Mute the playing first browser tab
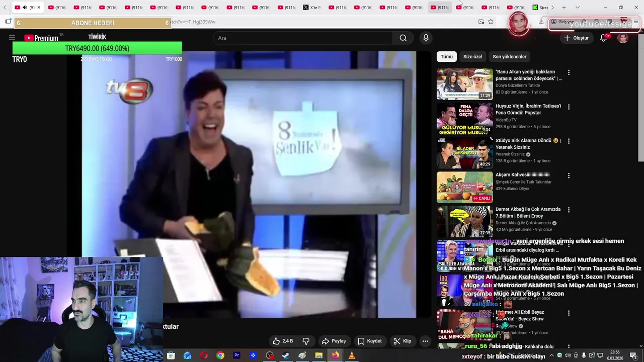The height and width of the screenshot is (362, 644). tap(25, 8)
